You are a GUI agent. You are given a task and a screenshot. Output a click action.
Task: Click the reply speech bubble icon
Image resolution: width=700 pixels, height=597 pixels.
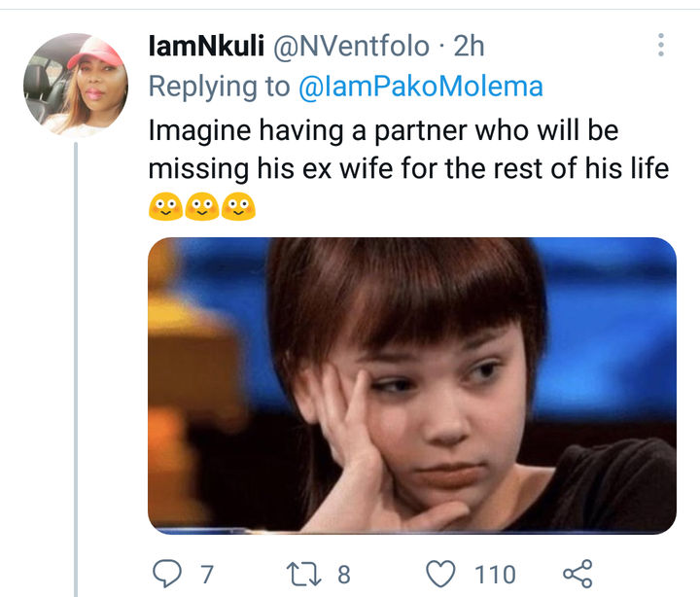(167, 574)
